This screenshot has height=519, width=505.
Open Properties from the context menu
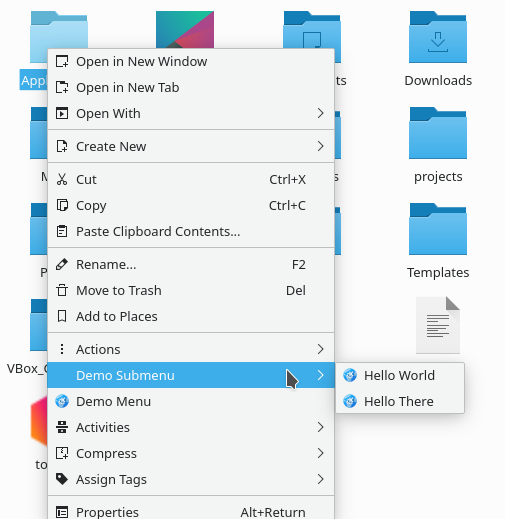(x=191, y=512)
